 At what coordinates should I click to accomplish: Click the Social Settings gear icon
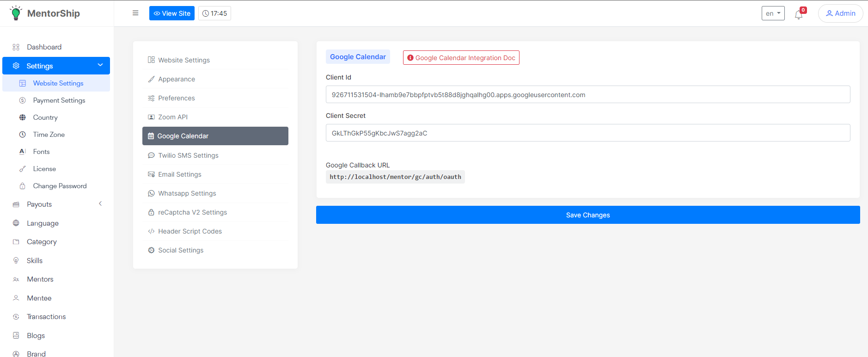(151, 250)
